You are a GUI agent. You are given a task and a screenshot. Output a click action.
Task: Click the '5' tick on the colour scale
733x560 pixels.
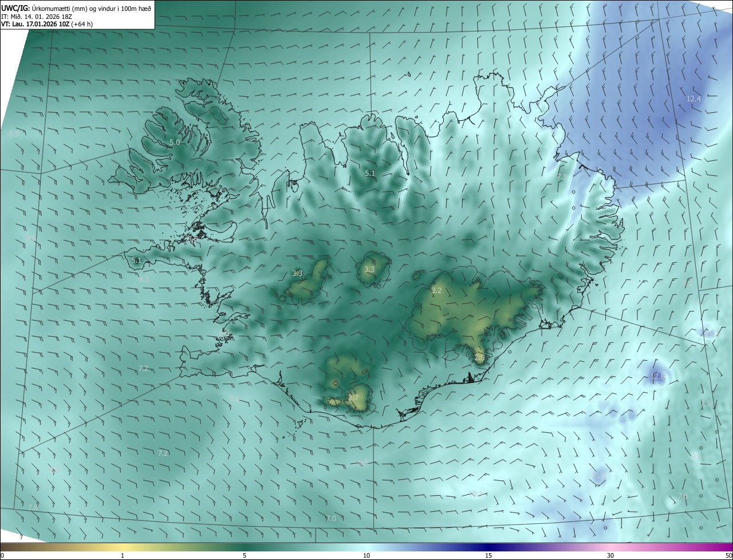pyautogui.click(x=245, y=556)
